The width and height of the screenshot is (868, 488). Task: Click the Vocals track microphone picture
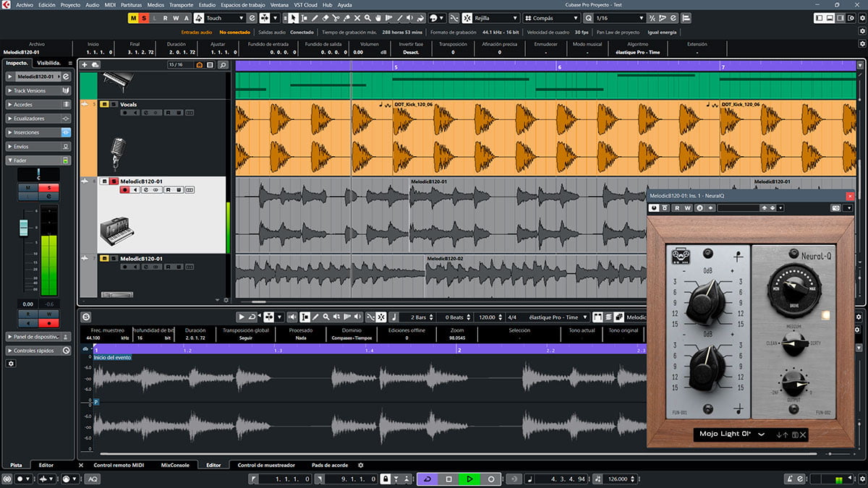coord(118,155)
